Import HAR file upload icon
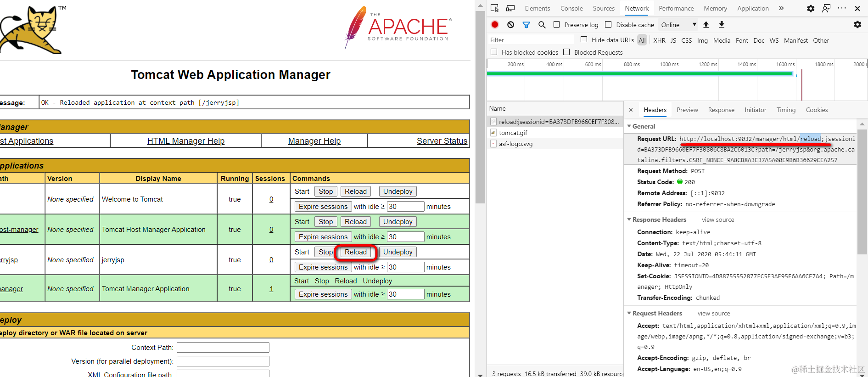The image size is (868, 377). pos(706,25)
